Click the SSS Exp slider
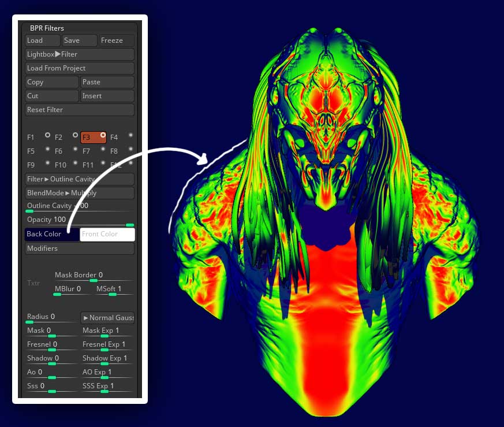The height and width of the screenshot is (427, 504). 107,387
